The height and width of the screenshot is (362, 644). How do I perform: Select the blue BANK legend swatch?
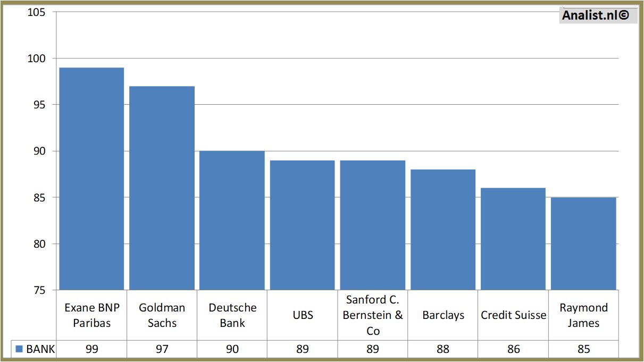[19, 349]
